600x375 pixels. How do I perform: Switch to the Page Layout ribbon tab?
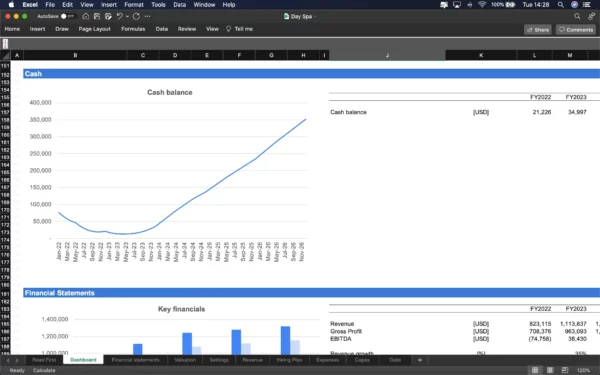click(95, 29)
